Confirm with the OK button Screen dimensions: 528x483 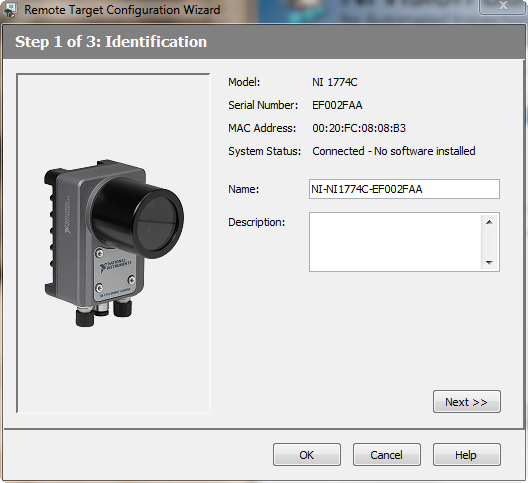point(307,455)
